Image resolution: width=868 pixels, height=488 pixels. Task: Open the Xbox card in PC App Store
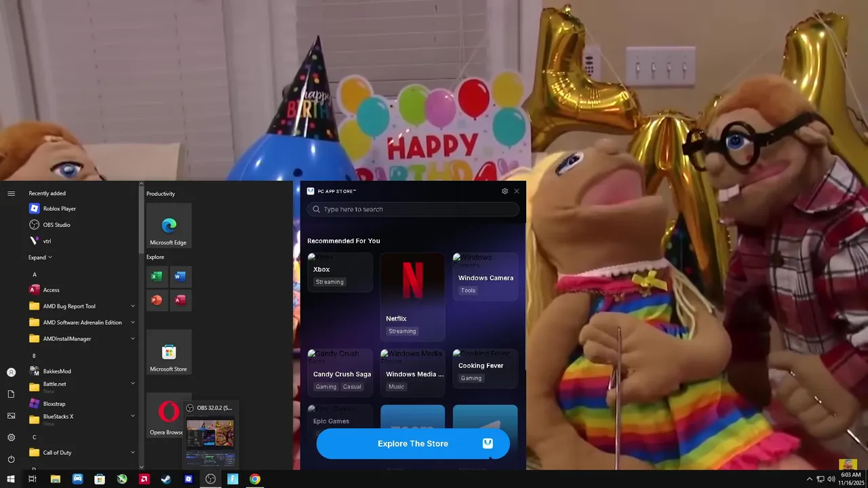(x=340, y=272)
